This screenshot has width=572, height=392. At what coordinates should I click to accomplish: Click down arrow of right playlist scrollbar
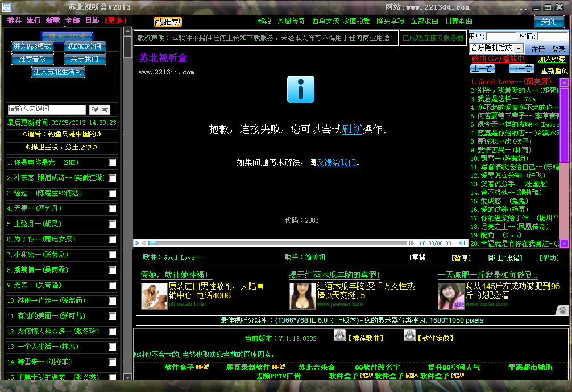click(x=565, y=243)
